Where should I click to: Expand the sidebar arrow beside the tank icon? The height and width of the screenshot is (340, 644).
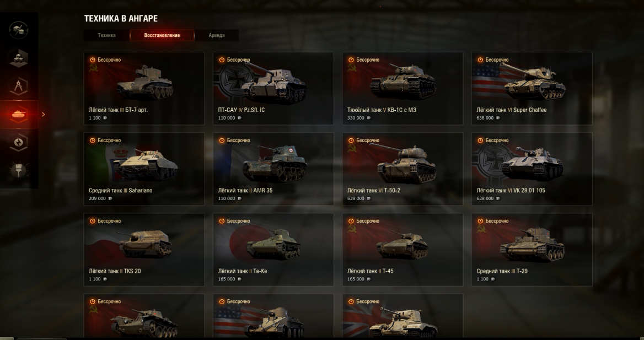43,115
